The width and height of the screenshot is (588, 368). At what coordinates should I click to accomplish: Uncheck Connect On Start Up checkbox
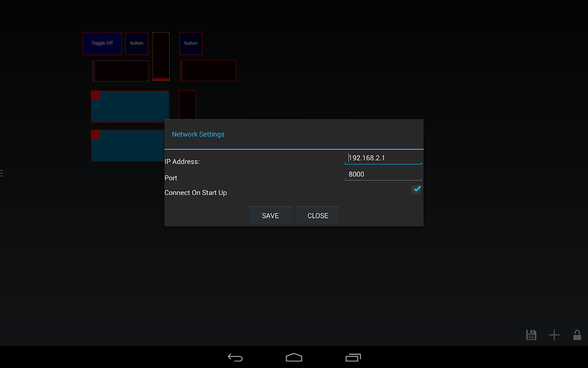tap(416, 189)
